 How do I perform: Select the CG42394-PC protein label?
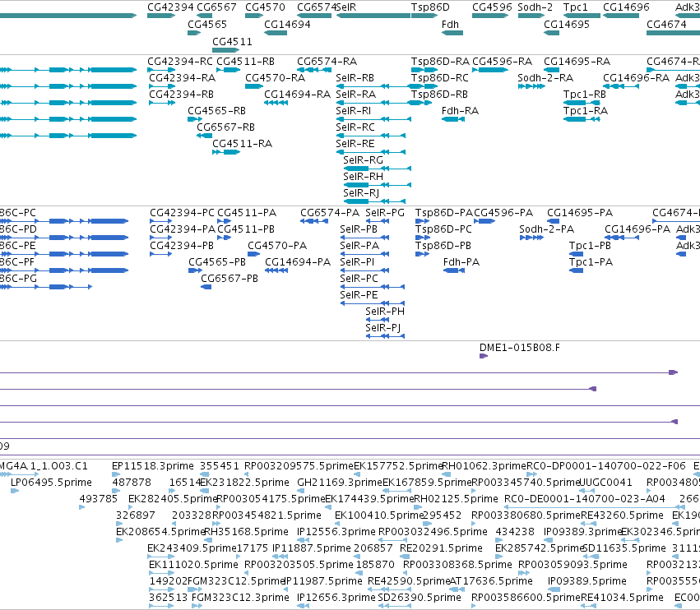[182, 212]
